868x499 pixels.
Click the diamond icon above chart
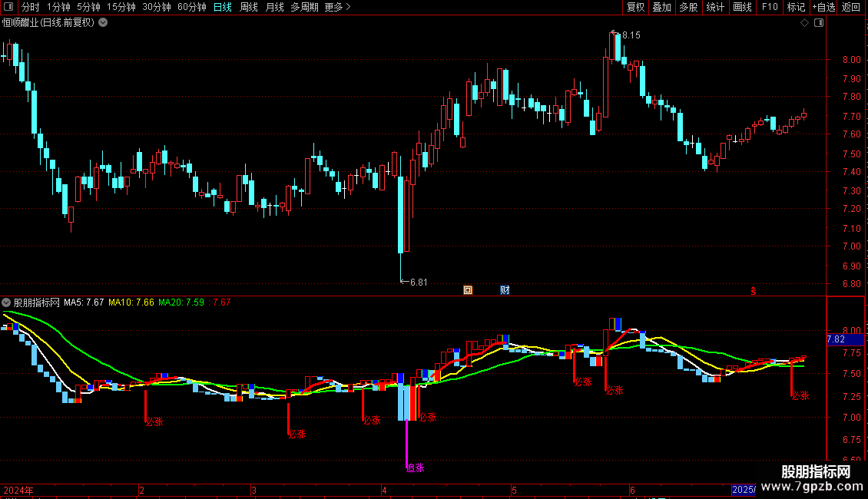[x=805, y=23]
